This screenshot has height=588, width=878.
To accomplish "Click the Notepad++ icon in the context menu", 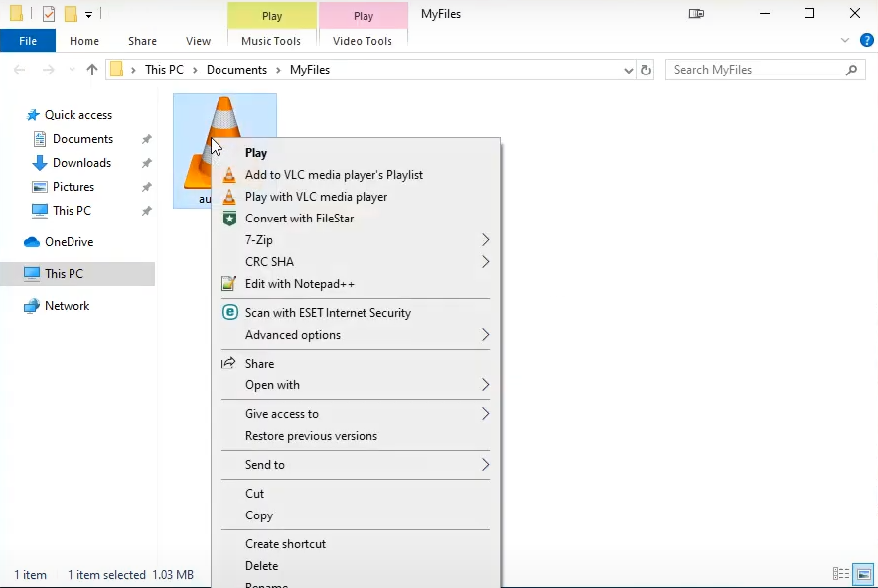I will click(x=228, y=284).
